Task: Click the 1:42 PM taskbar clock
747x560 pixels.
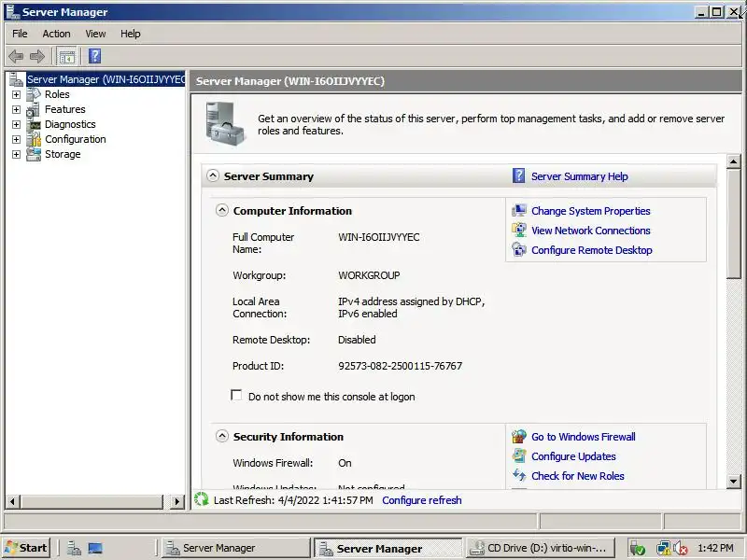Action: click(x=715, y=548)
